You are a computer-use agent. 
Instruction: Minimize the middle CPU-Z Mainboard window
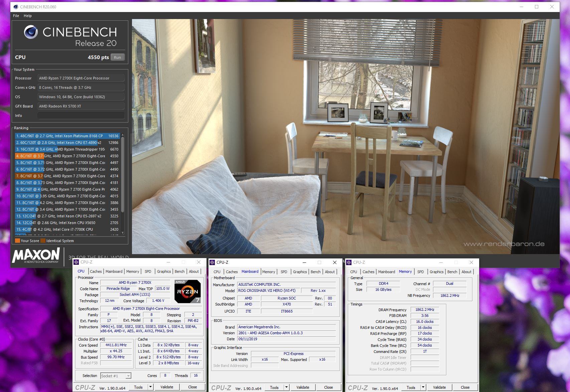point(304,262)
